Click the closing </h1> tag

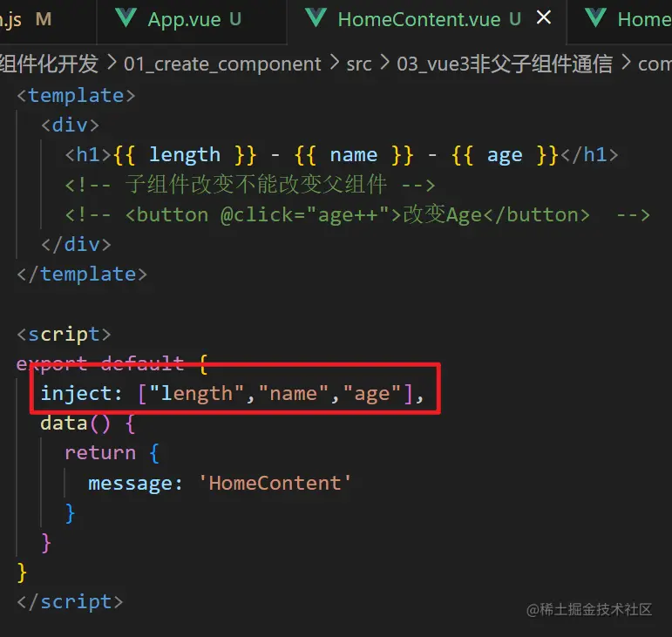589,155
